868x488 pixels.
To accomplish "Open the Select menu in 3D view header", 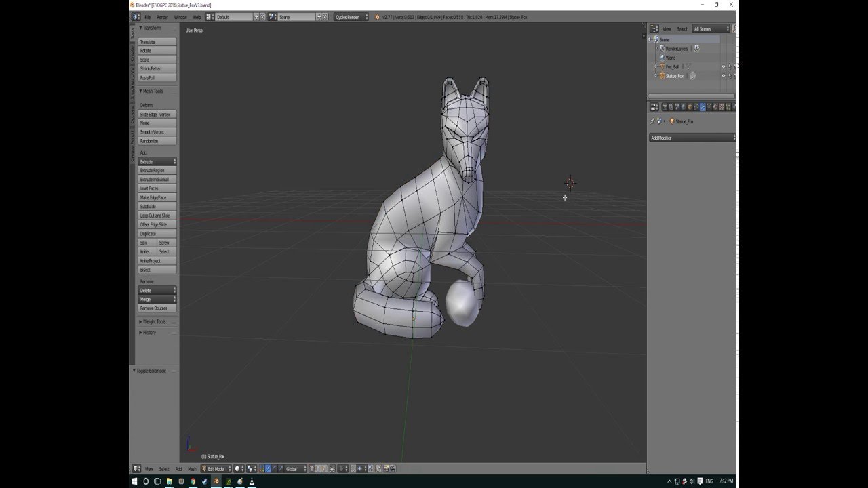I will (164, 469).
